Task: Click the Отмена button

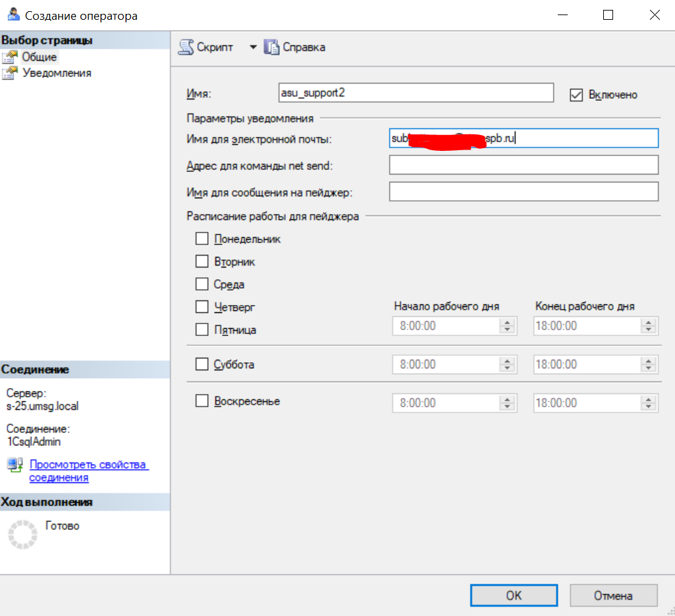Action: (x=613, y=596)
